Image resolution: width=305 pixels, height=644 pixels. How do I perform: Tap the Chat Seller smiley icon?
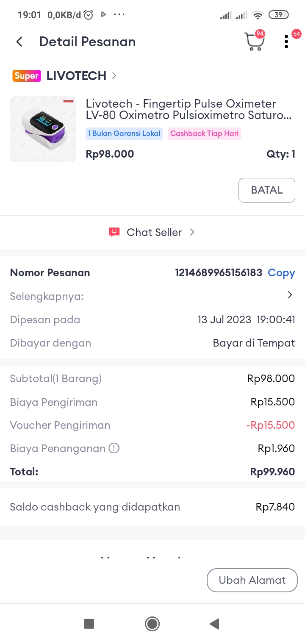114,232
